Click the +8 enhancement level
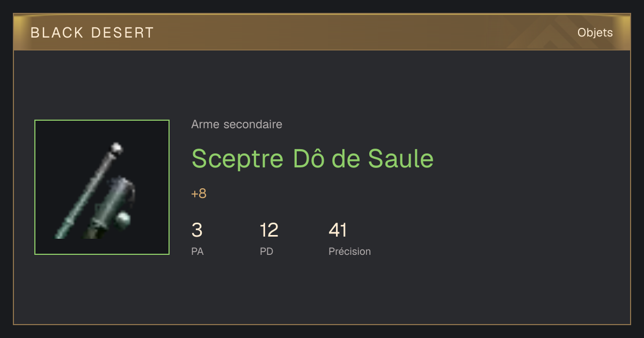 click(x=199, y=194)
